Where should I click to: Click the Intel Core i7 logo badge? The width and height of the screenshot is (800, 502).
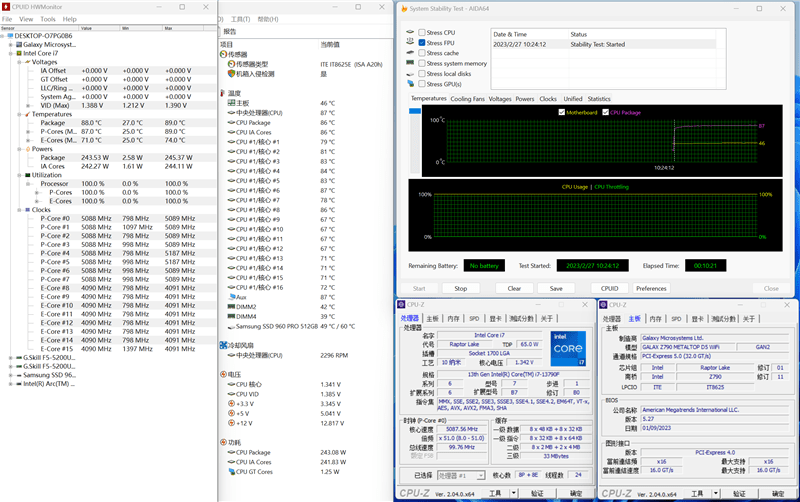click(568, 348)
